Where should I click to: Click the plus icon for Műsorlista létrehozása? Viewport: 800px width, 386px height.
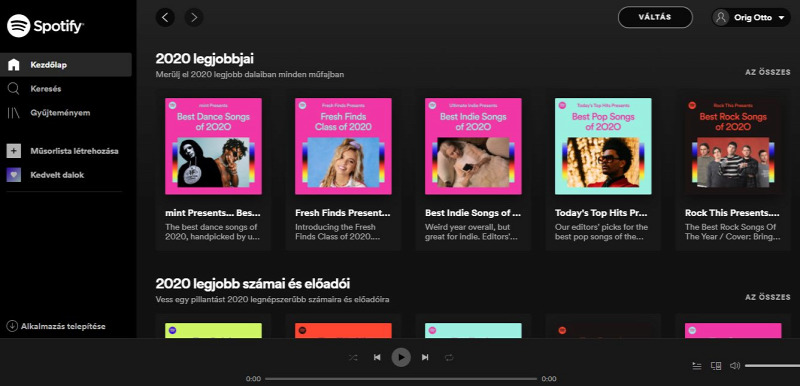14,151
